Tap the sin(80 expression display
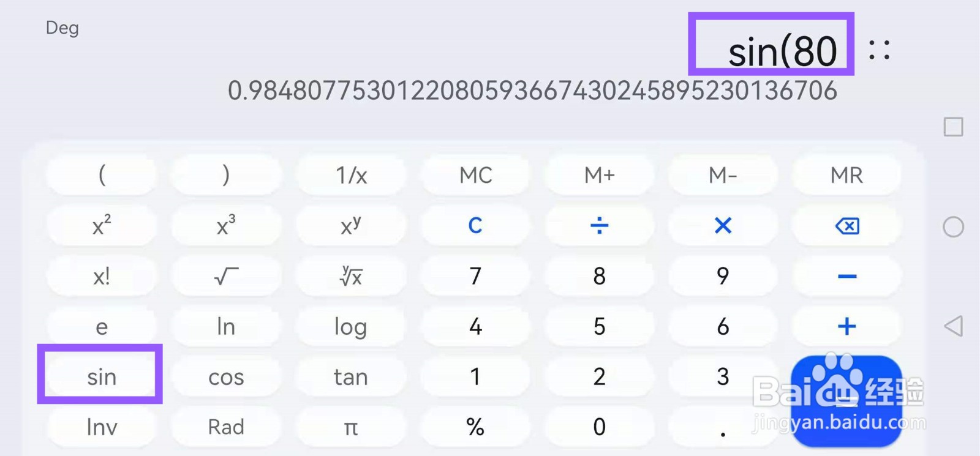 click(x=782, y=51)
